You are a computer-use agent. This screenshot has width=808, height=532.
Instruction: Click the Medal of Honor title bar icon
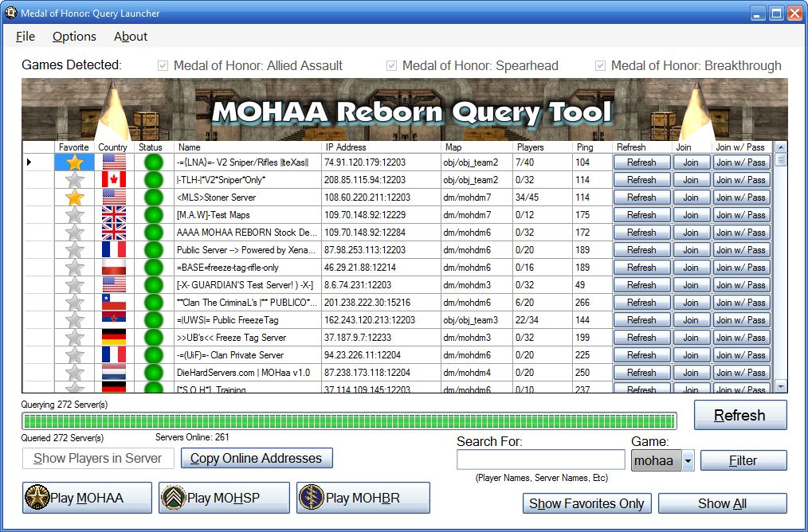(10, 13)
